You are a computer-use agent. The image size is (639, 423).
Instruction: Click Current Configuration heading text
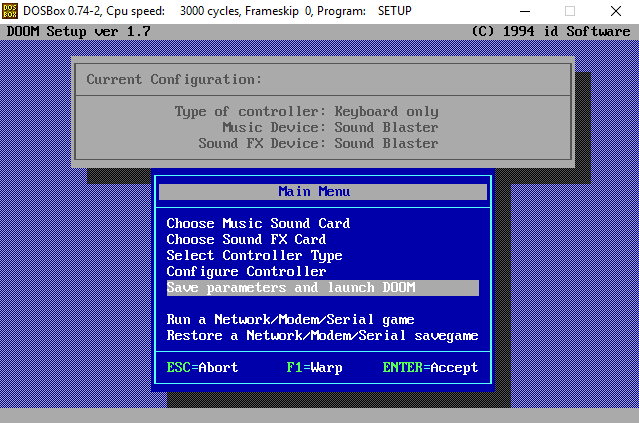(x=174, y=79)
